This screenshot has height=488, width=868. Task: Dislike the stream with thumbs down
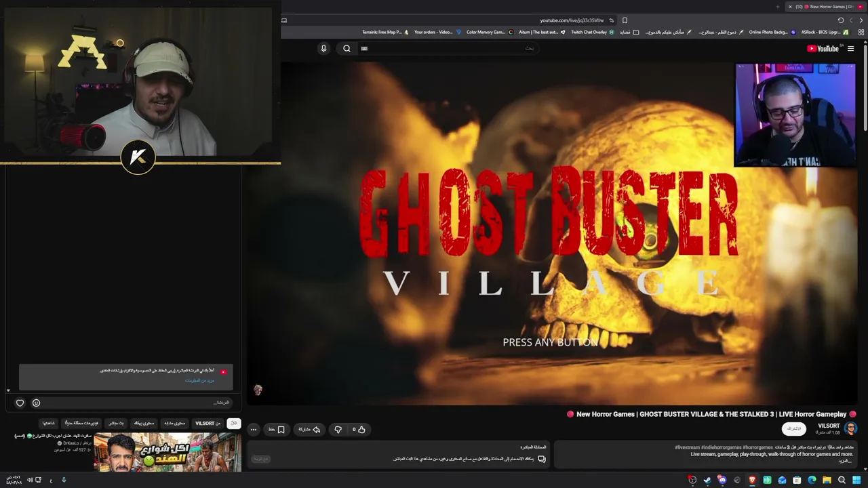[338, 429]
